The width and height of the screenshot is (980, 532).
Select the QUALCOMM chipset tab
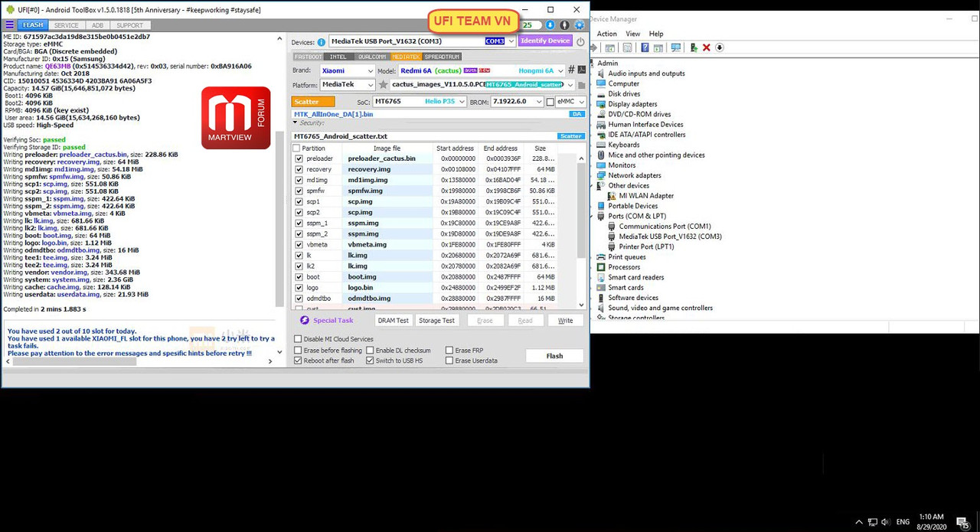372,57
